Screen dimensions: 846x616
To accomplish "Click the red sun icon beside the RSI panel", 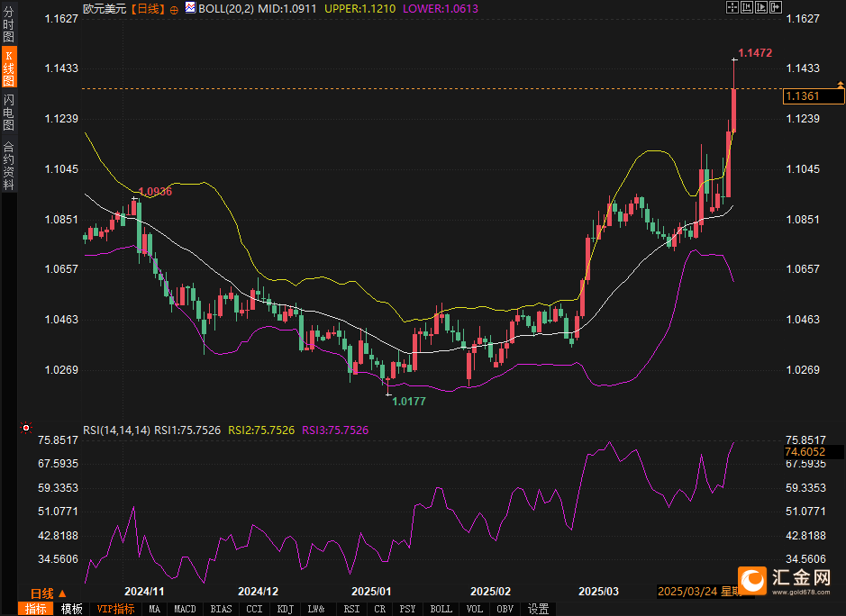I will [26, 429].
